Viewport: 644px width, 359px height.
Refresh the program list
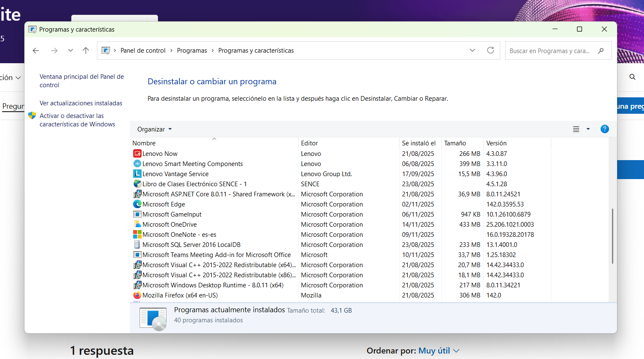coord(490,50)
